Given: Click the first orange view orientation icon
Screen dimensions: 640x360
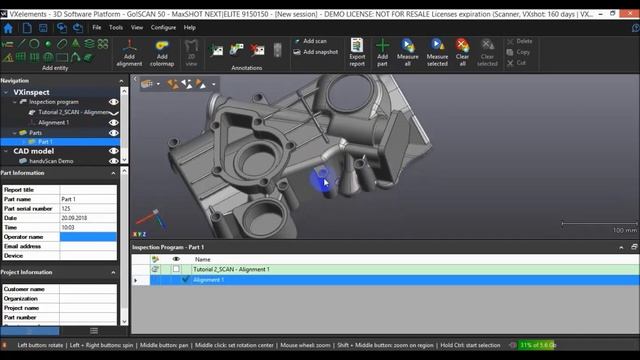Looking at the screenshot, I should point(173,84).
